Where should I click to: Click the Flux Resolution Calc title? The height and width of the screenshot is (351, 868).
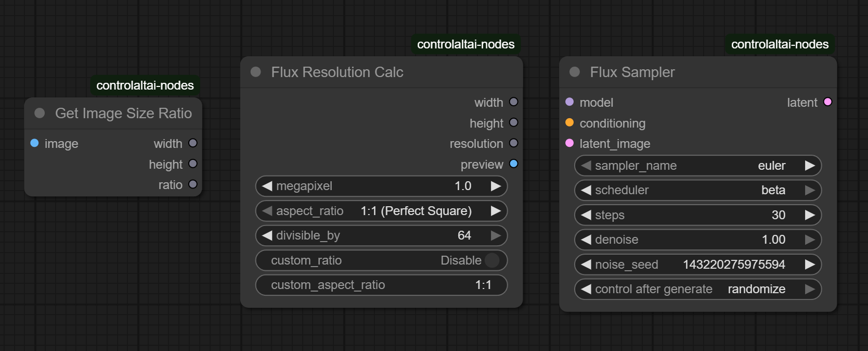337,72
